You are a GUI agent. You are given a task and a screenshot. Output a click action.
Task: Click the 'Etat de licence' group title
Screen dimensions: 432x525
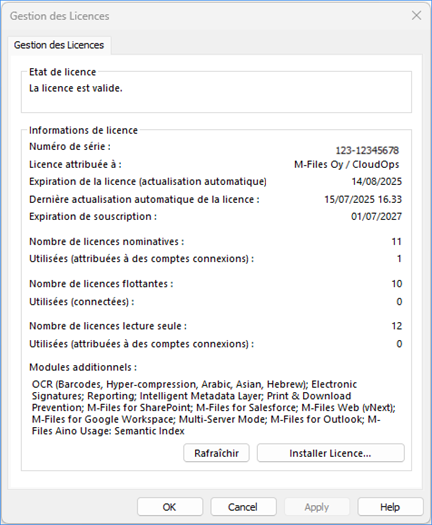[x=62, y=72]
